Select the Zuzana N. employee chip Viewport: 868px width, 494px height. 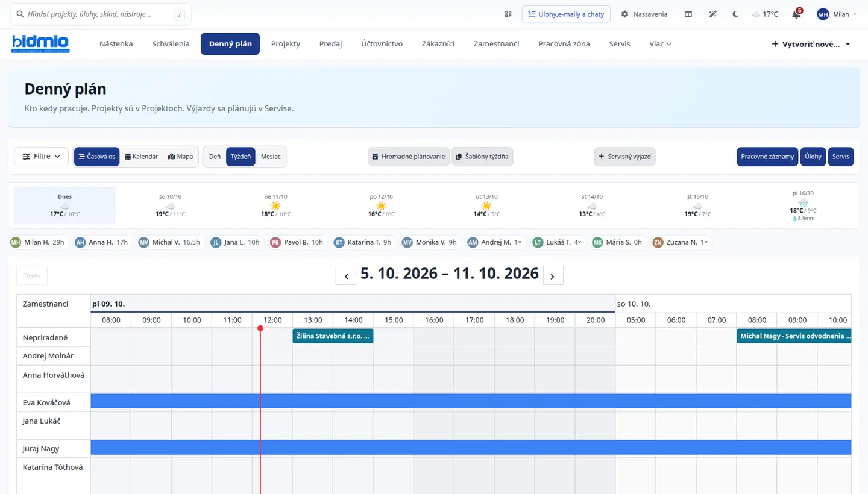(681, 242)
